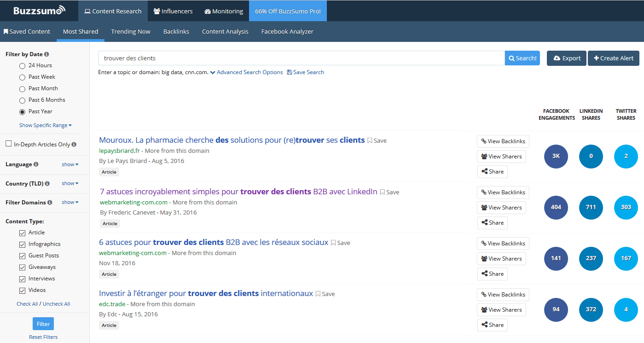
Task: Click Uncheck All content types link
Action: tap(57, 304)
